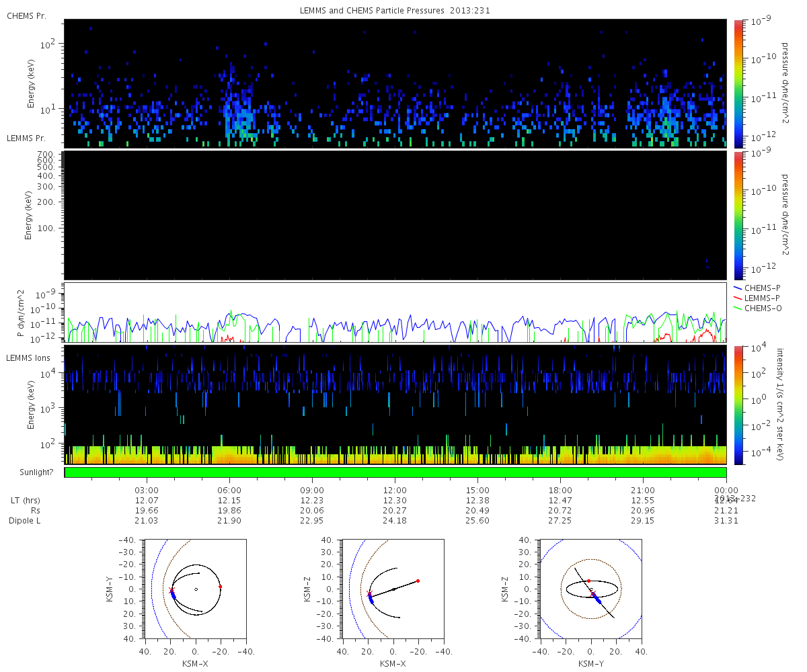Click the CHEMS pressure color bar at top right
This screenshot has height=672, width=807.
(738, 83)
